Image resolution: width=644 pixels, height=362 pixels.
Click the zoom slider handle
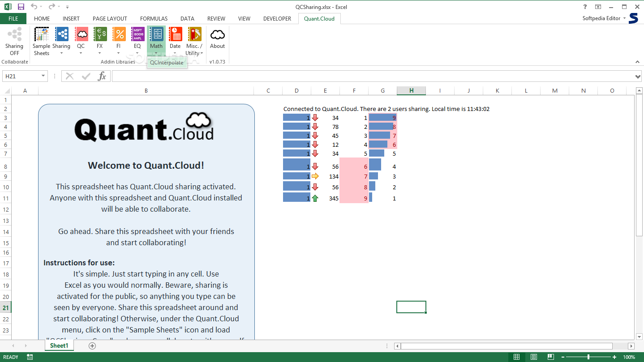[589, 357]
